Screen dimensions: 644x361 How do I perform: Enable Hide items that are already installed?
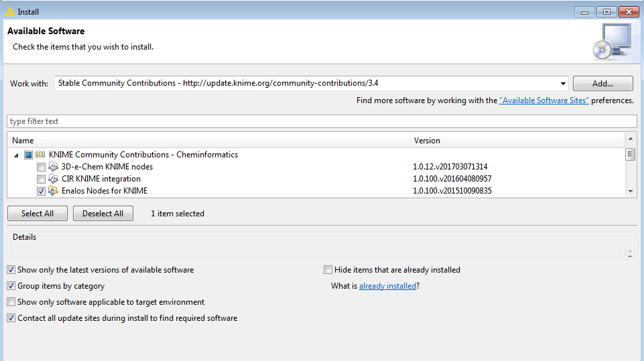point(328,270)
